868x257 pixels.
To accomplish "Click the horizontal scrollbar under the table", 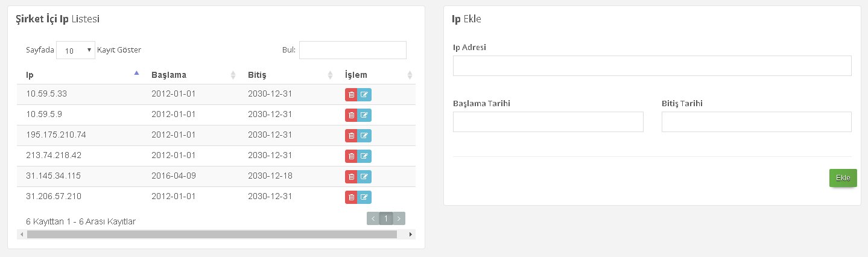I will (212, 234).
